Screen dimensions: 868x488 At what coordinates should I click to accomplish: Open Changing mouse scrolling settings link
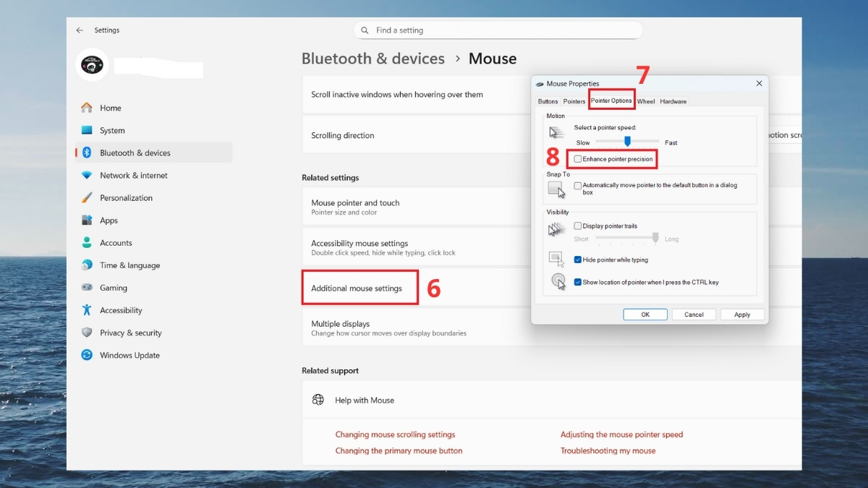pos(395,435)
